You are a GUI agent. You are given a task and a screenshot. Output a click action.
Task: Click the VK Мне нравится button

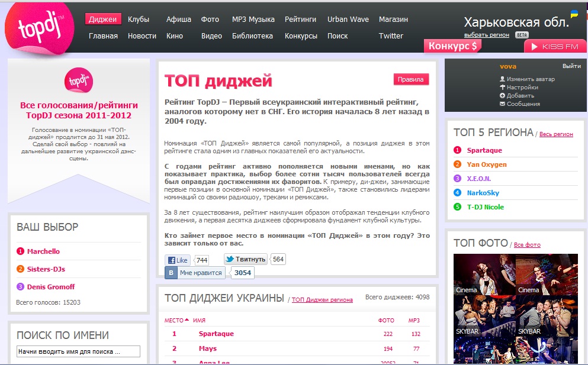click(195, 273)
